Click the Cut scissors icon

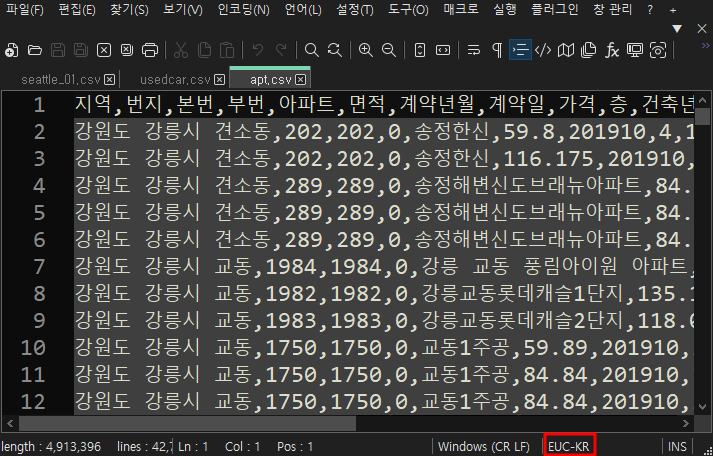click(x=181, y=50)
